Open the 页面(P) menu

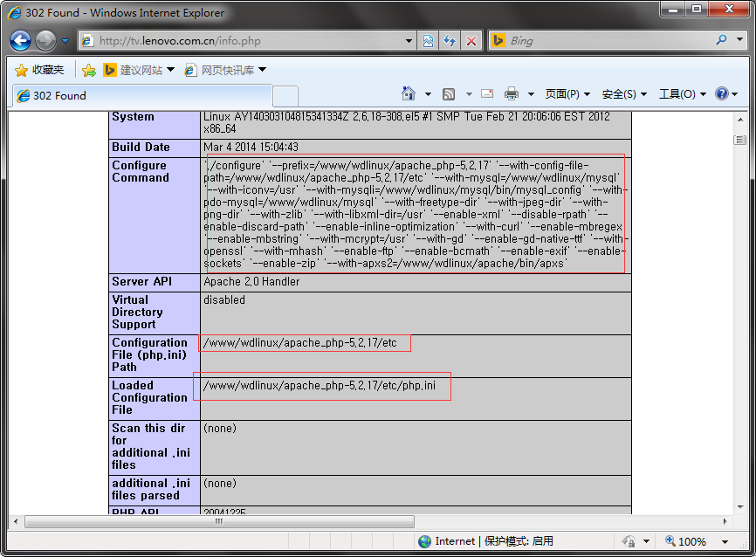[x=567, y=94]
